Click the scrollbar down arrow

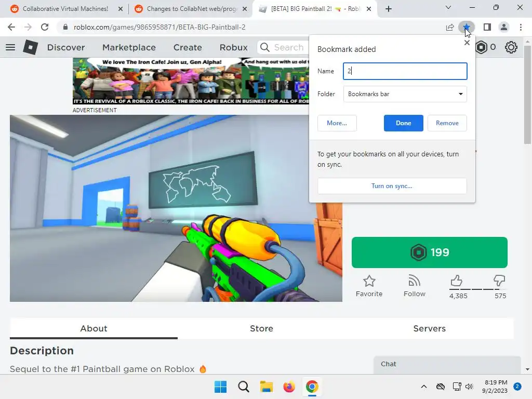click(527, 369)
